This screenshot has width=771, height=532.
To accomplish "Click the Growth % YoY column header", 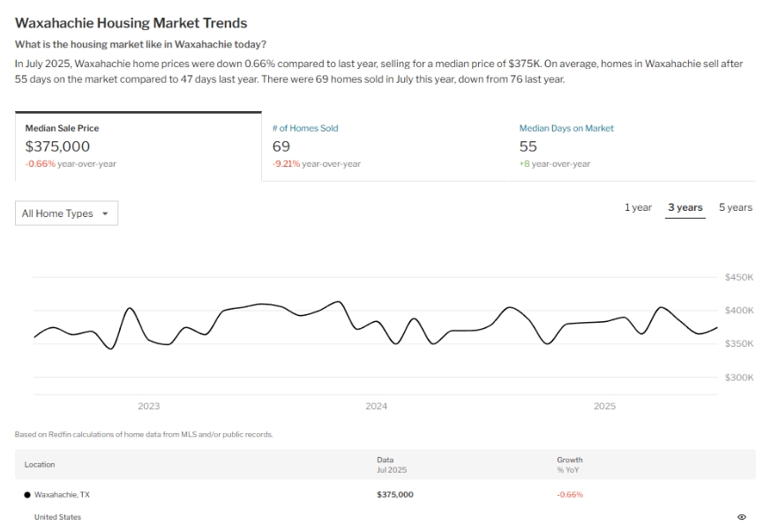I will click(x=569, y=464).
